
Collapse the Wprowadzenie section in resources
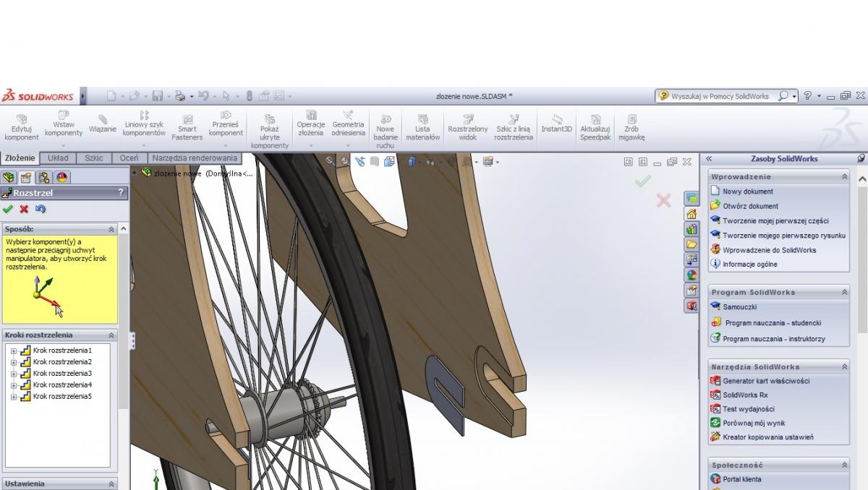[844, 176]
